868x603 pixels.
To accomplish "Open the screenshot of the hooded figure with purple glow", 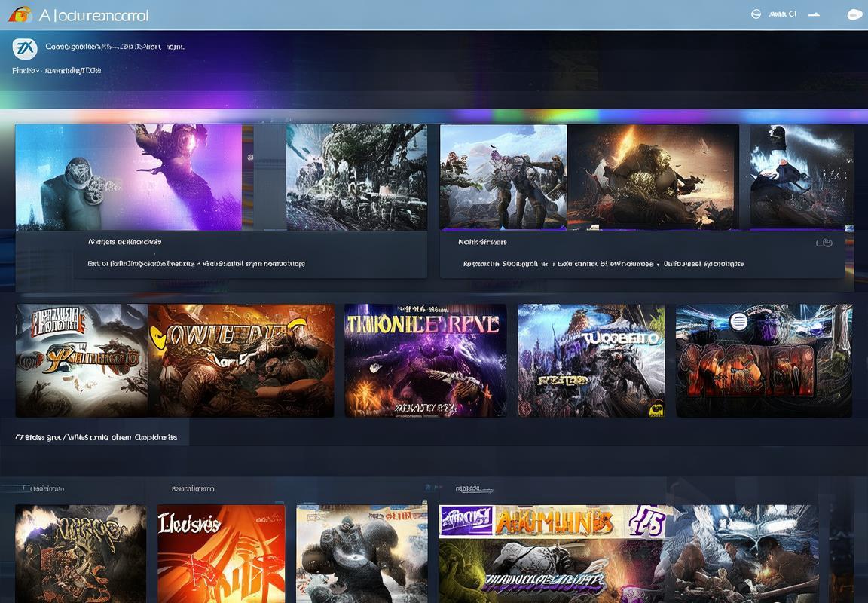I will pyautogui.click(x=128, y=176).
